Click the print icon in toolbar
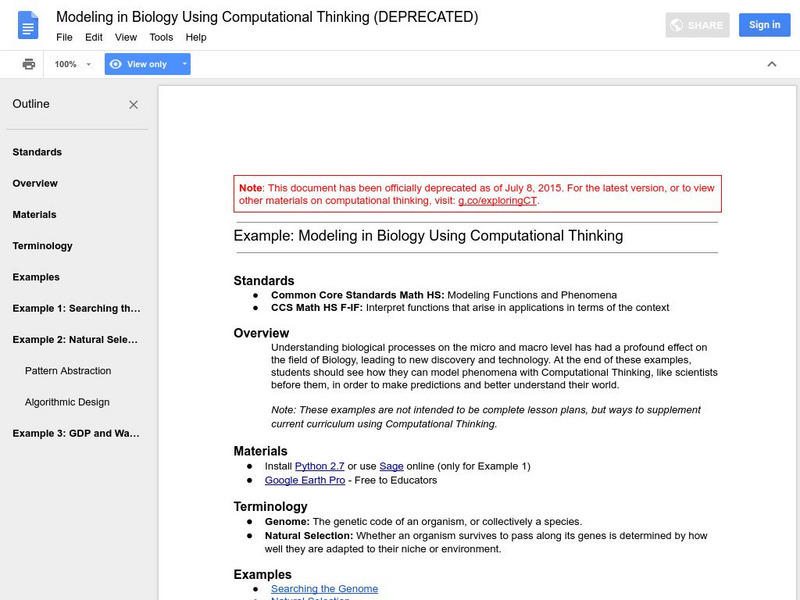The width and height of the screenshot is (800, 600). coord(29,64)
